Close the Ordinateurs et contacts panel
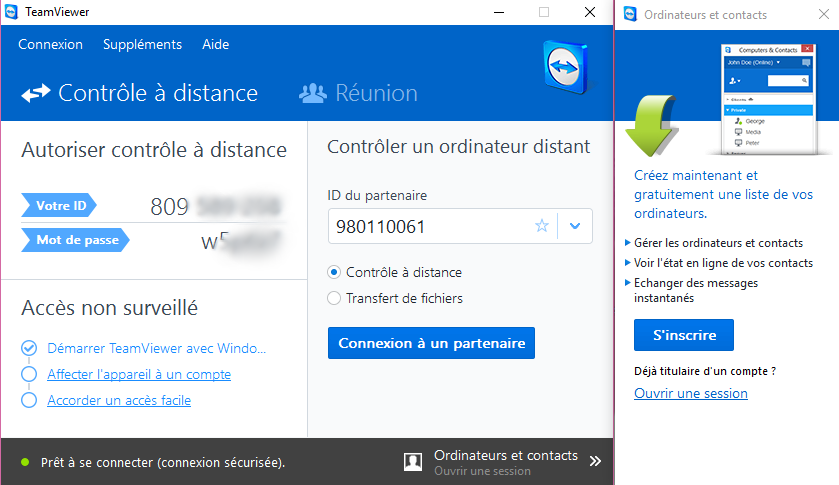The image size is (839, 485). point(824,14)
